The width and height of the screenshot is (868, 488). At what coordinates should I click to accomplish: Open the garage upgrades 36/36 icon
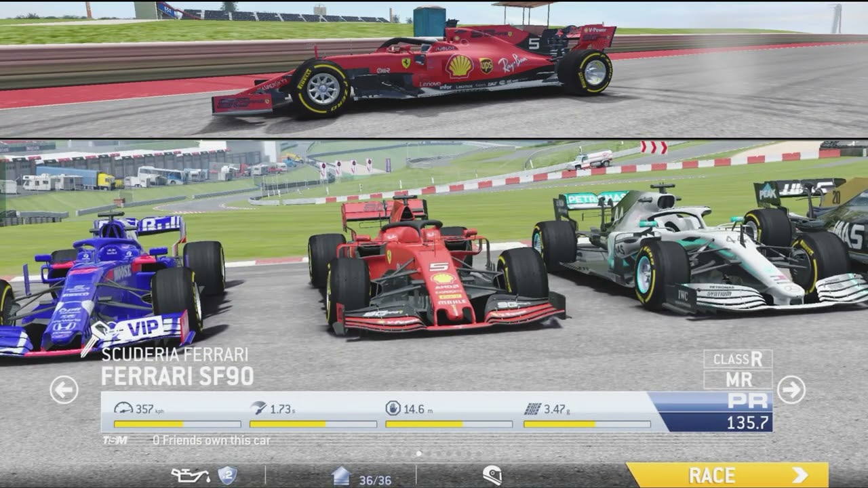[x=340, y=476]
